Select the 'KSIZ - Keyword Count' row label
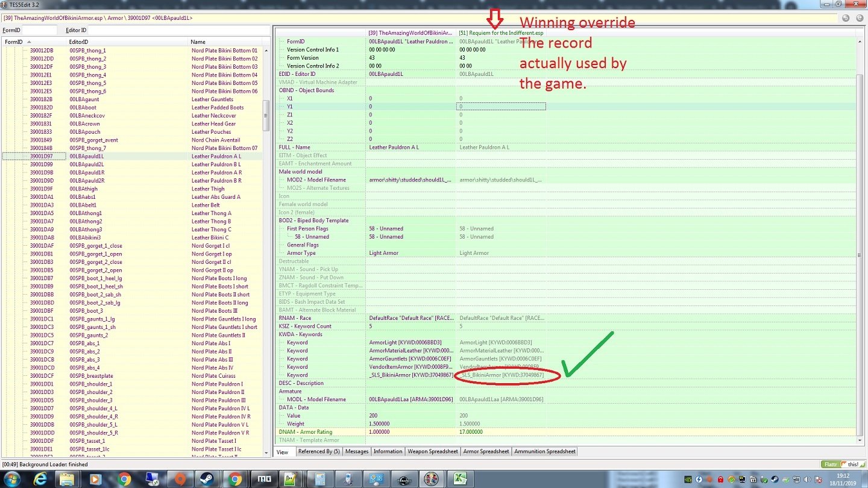 (305, 327)
